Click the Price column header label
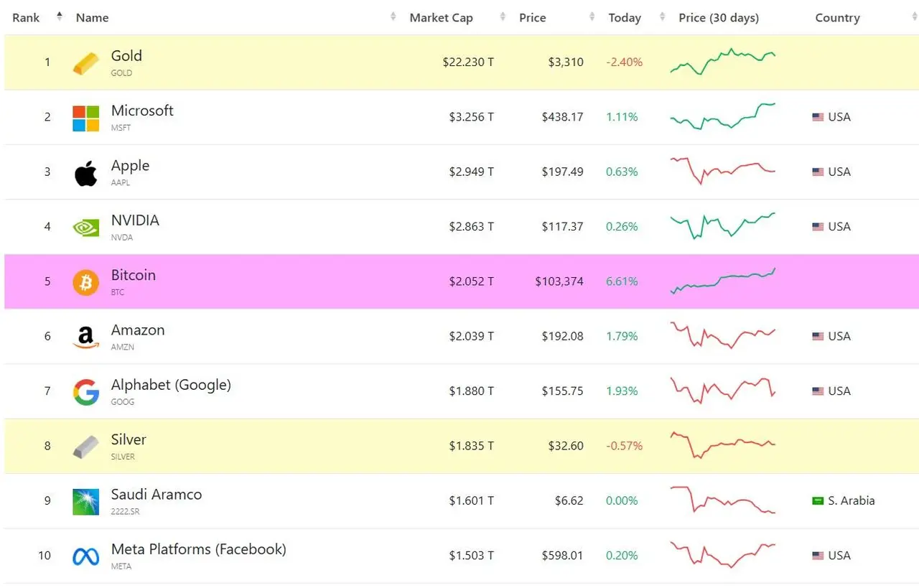Screen dimensions: 919x588 (x=533, y=18)
